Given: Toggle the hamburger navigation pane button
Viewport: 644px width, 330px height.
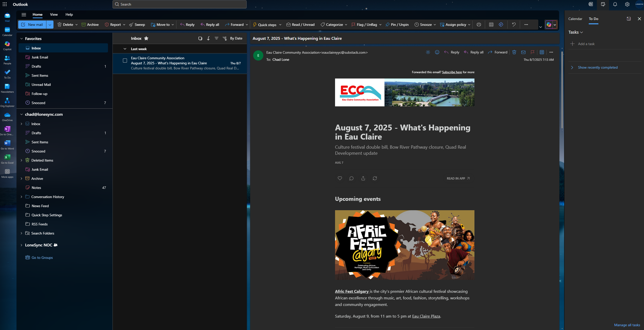Looking at the screenshot, I should click(24, 14).
